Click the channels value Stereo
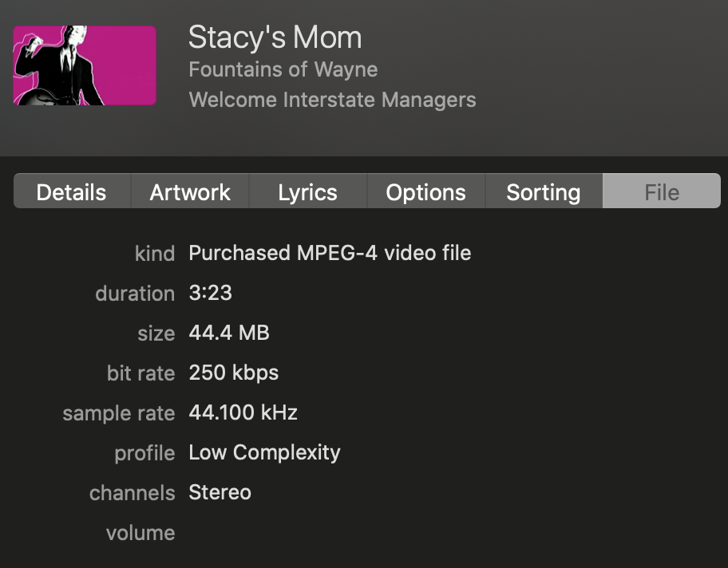The image size is (728, 568). pyautogui.click(x=220, y=492)
